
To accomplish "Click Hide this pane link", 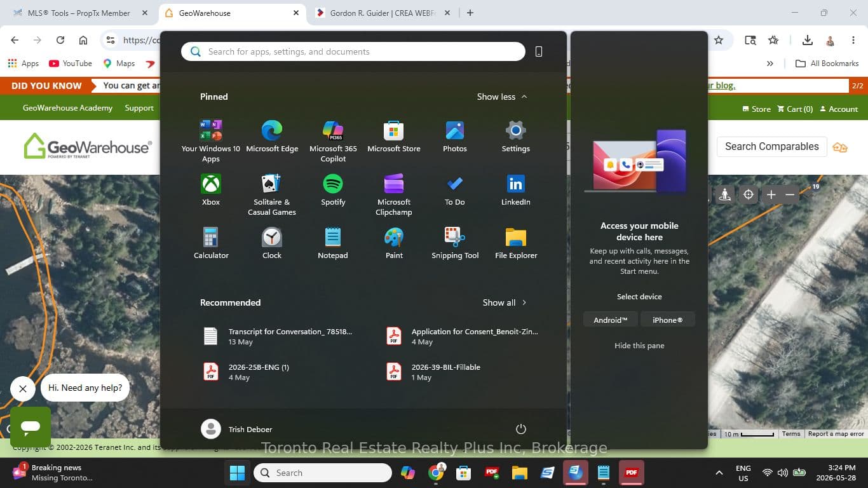I will pos(639,346).
